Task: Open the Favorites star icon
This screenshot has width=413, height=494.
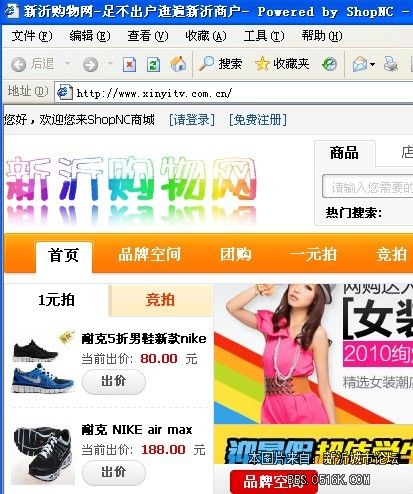Action: (262, 64)
